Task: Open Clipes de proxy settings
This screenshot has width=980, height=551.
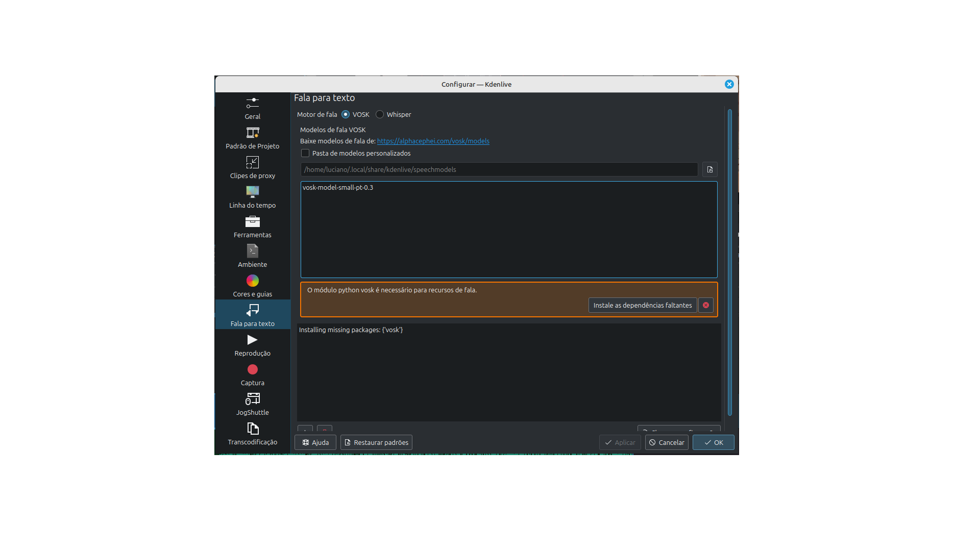Action: pyautogui.click(x=252, y=168)
